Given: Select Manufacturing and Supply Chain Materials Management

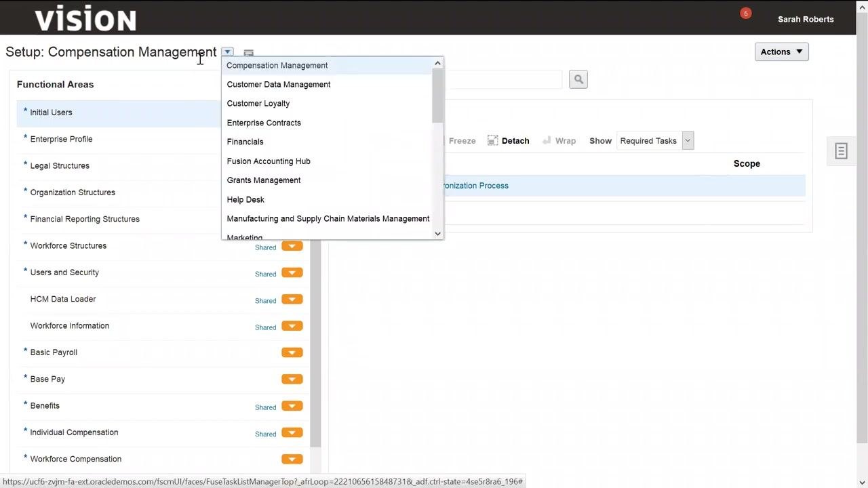Looking at the screenshot, I should [327, 218].
